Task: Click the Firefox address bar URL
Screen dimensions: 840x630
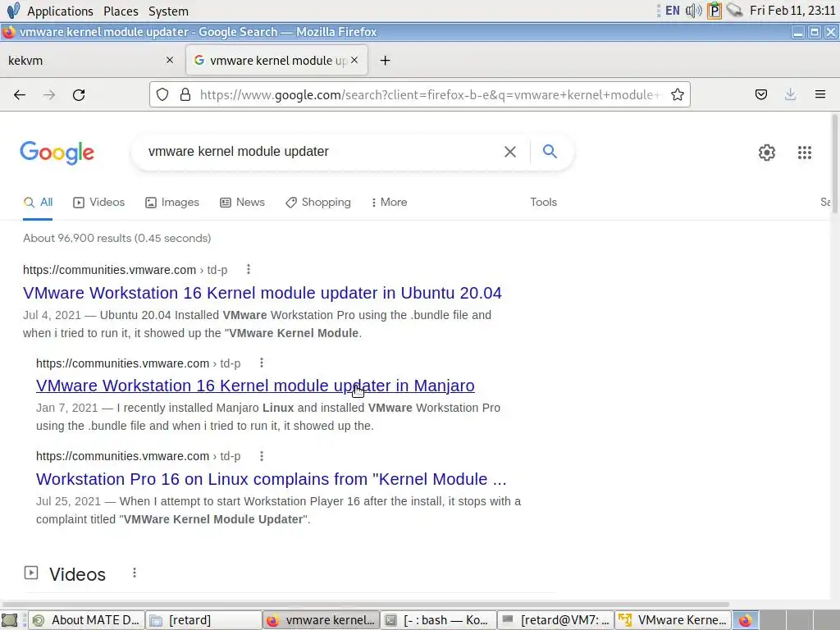Action: [431, 95]
